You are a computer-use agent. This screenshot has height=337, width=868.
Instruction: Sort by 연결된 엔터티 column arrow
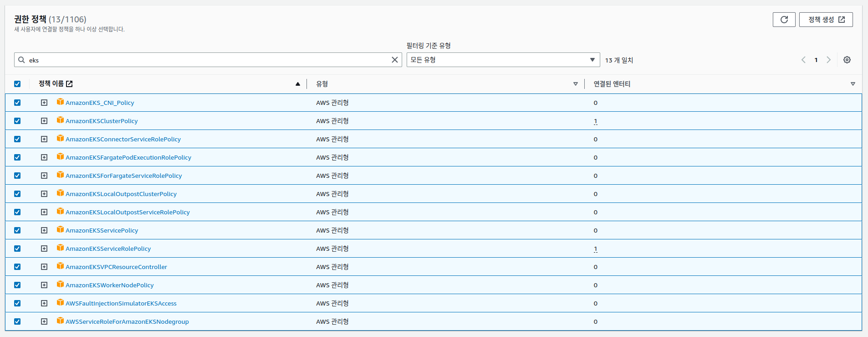pyautogui.click(x=853, y=84)
